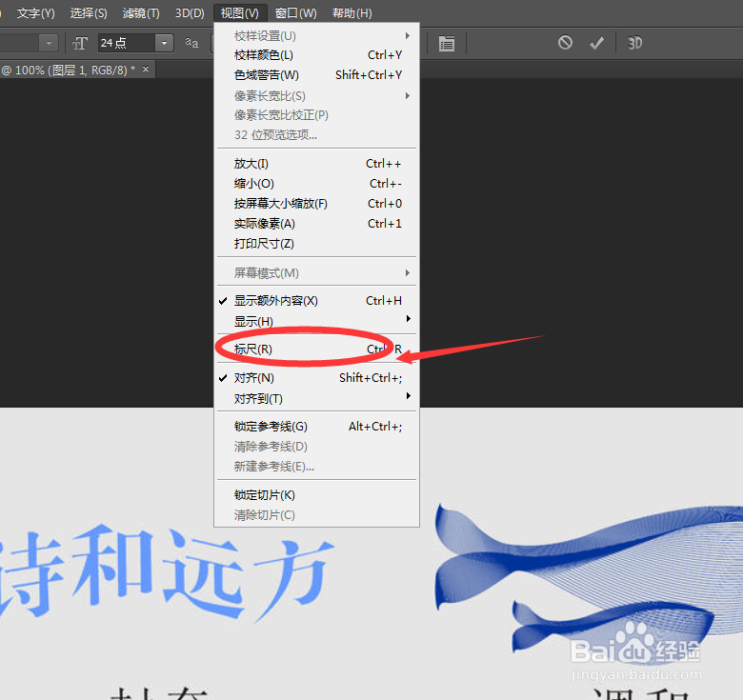Open the 窗口(W) menu

tap(295, 13)
